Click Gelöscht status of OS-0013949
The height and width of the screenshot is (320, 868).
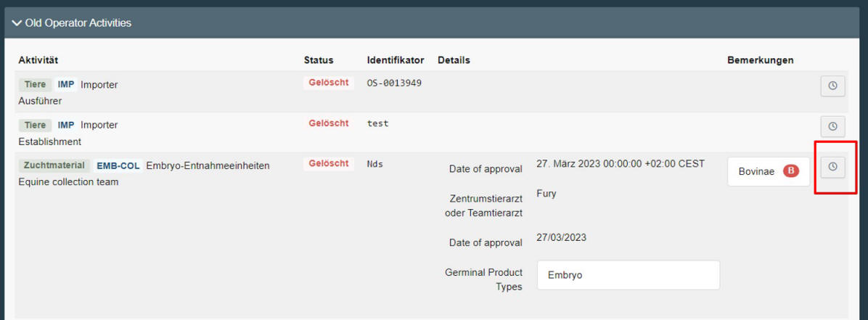point(329,83)
